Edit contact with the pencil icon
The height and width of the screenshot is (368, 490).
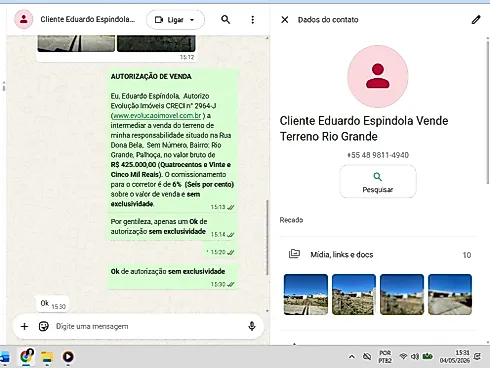point(476,20)
